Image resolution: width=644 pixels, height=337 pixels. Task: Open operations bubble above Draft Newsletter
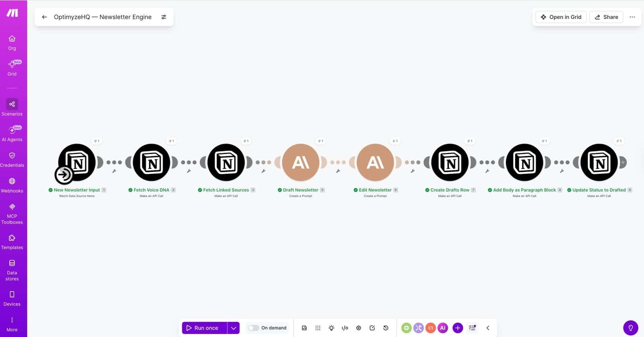320,141
